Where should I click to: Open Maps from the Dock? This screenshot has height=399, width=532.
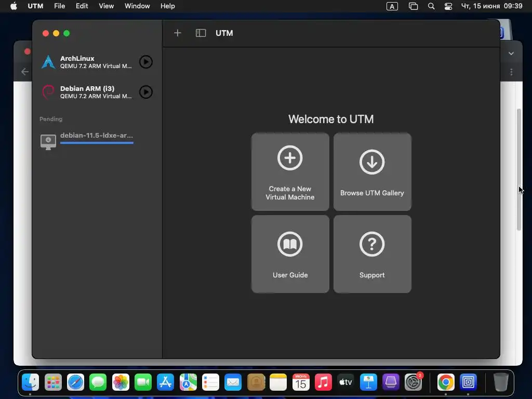click(188, 382)
